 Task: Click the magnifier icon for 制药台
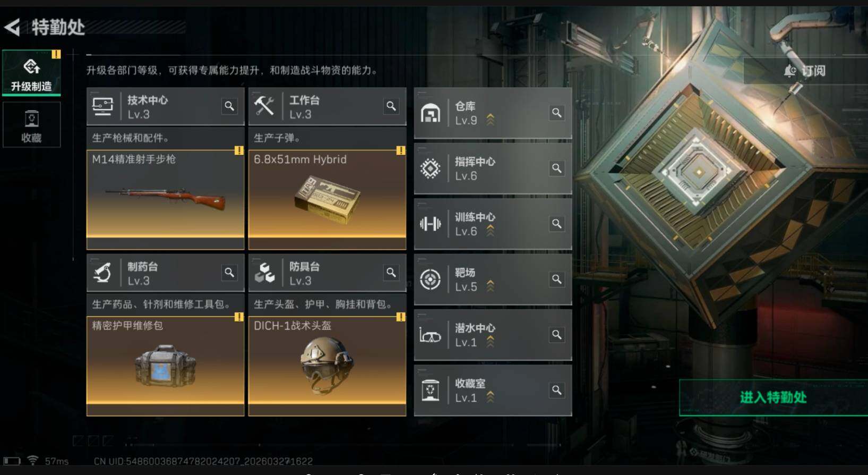pyautogui.click(x=229, y=273)
